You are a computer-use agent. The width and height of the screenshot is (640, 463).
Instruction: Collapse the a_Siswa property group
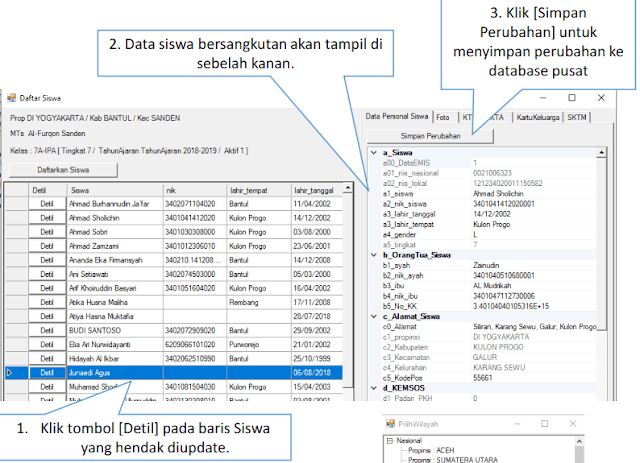[x=373, y=153]
